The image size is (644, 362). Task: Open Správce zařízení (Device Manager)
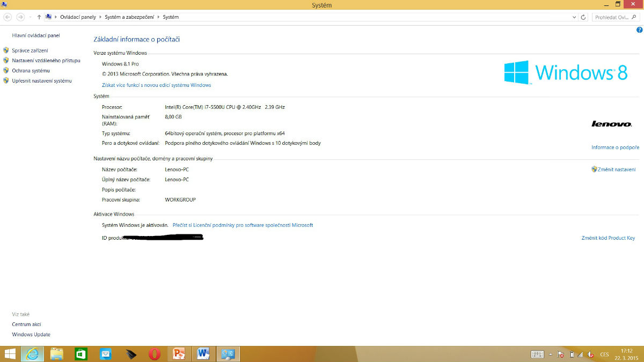click(x=30, y=50)
